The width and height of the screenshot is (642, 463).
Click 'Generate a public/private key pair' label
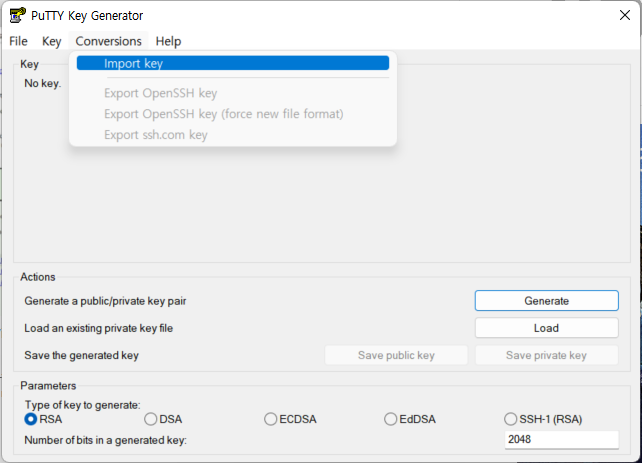pyautogui.click(x=105, y=301)
